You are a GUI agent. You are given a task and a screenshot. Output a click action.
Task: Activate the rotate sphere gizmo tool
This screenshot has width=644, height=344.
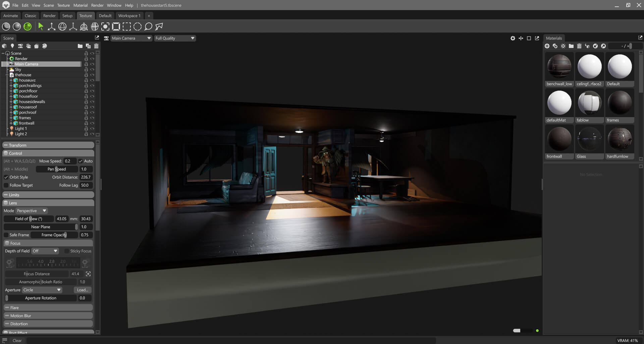click(62, 27)
